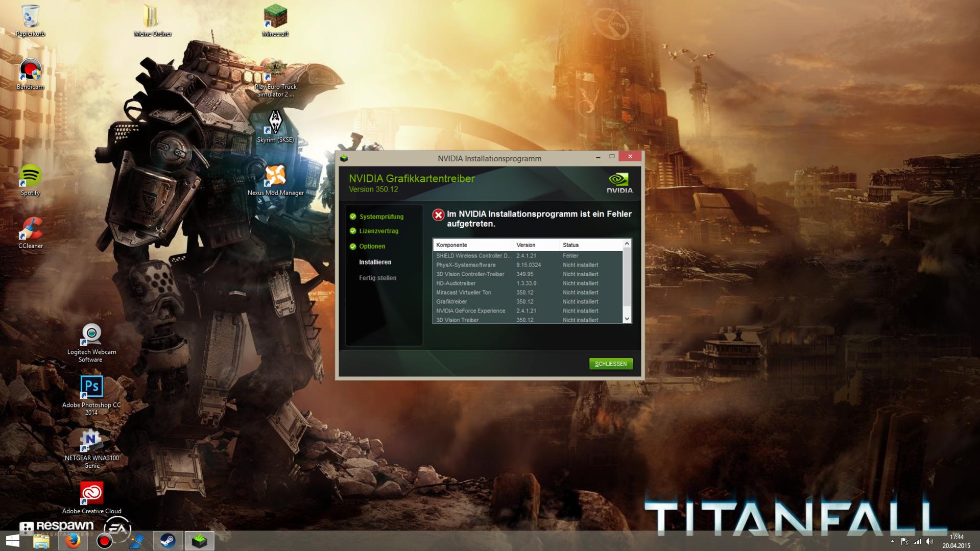Open File Explorer from the taskbar
Screen dimensions: 980x551
pos(41,541)
